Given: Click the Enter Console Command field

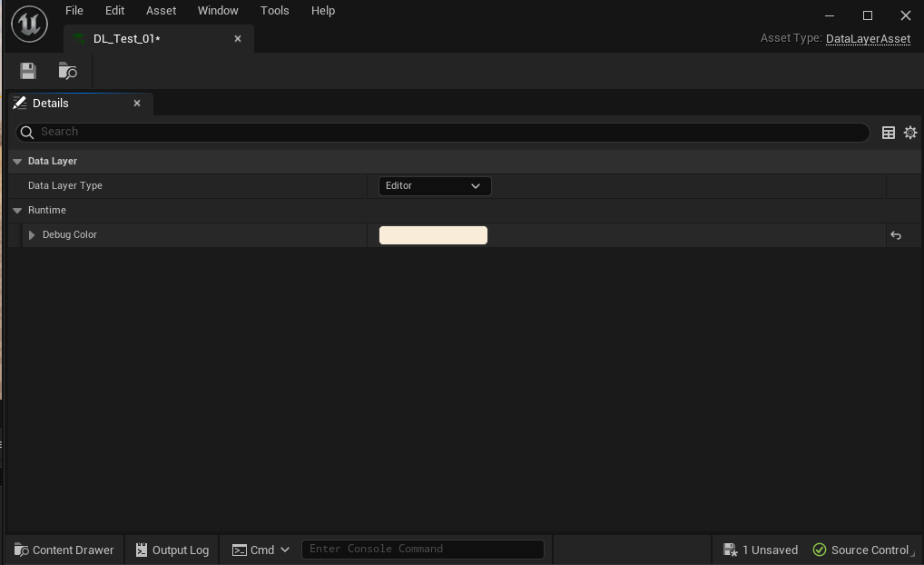Looking at the screenshot, I should (x=423, y=549).
